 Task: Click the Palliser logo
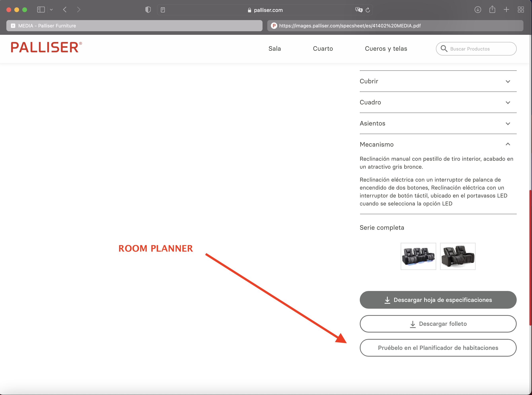[46, 47]
